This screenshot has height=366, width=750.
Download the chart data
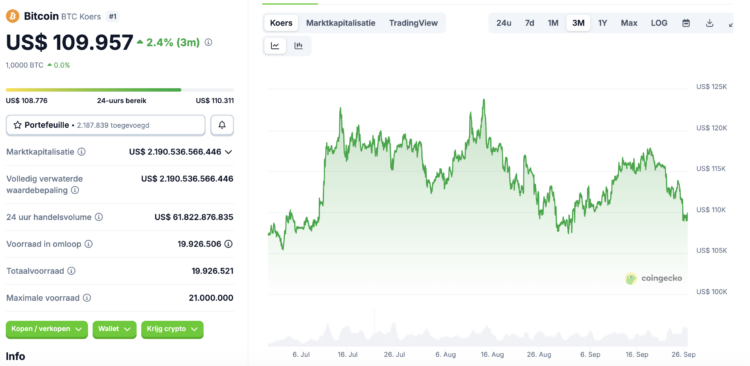[x=710, y=23]
